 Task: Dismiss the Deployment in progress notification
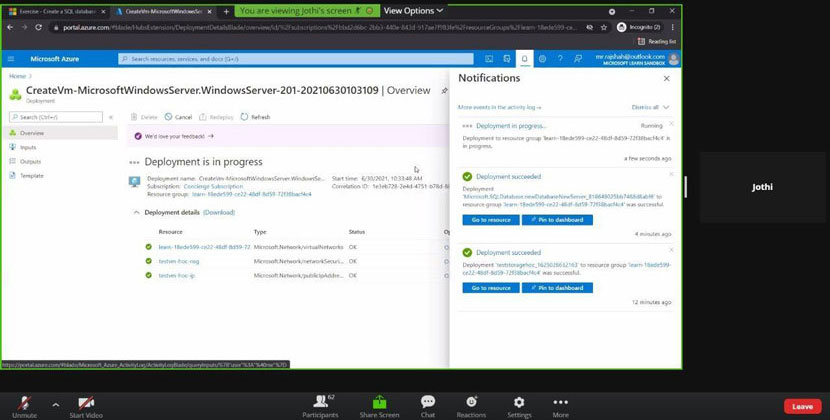click(671, 123)
